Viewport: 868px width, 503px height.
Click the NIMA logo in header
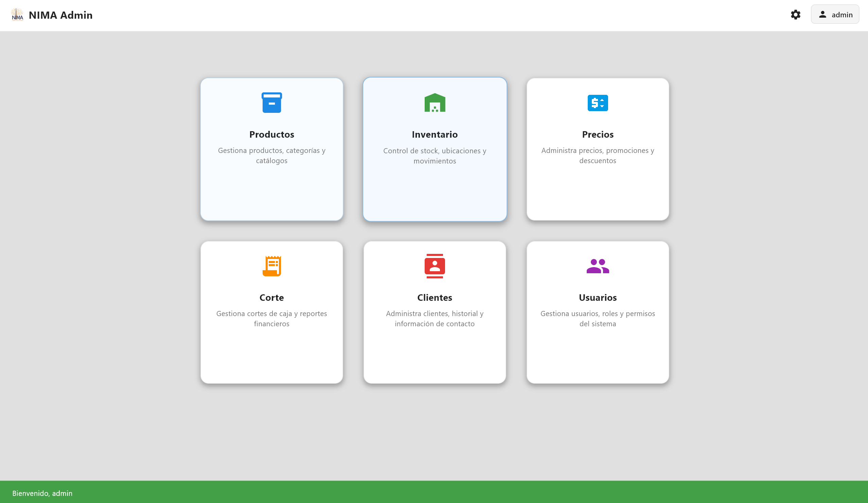point(17,15)
